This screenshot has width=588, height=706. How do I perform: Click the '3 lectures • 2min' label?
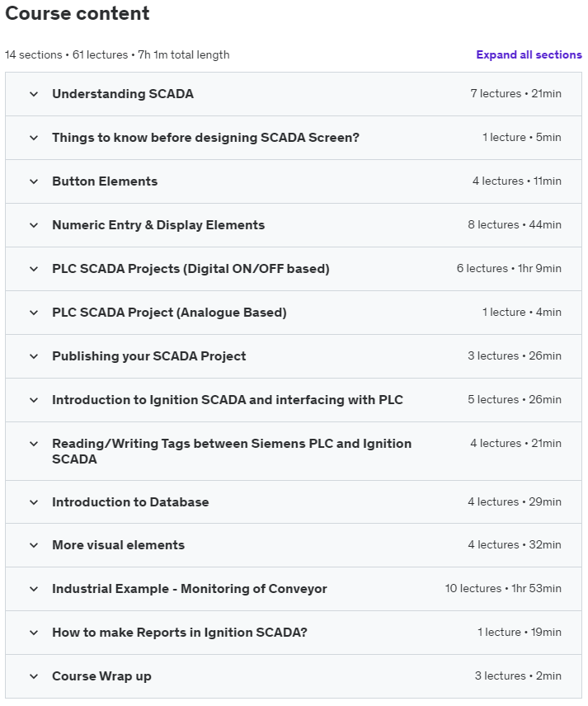click(518, 676)
